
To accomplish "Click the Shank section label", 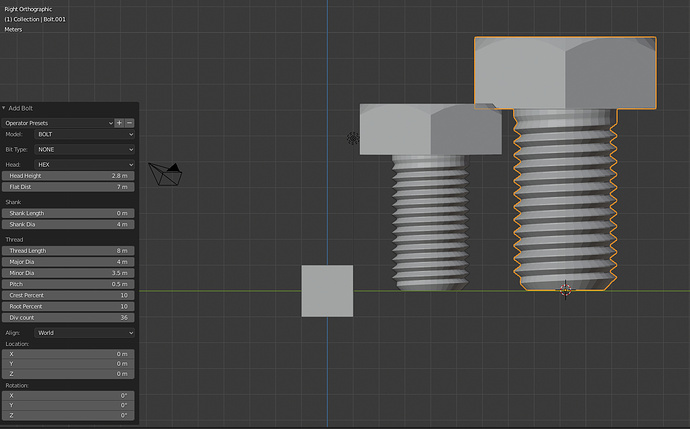I will pyautogui.click(x=13, y=202).
